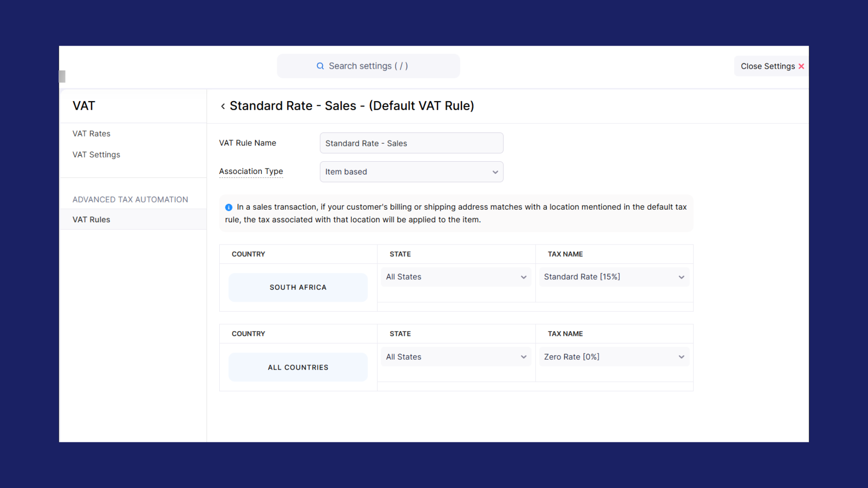Click the search magnifier icon
Viewport: 868px width, 488px height.
click(x=320, y=66)
